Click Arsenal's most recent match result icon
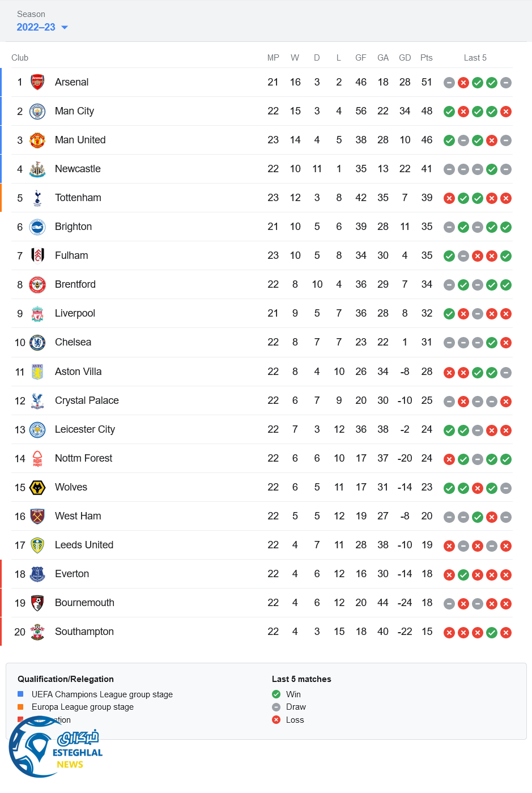 pyautogui.click(x=506, y=83)
